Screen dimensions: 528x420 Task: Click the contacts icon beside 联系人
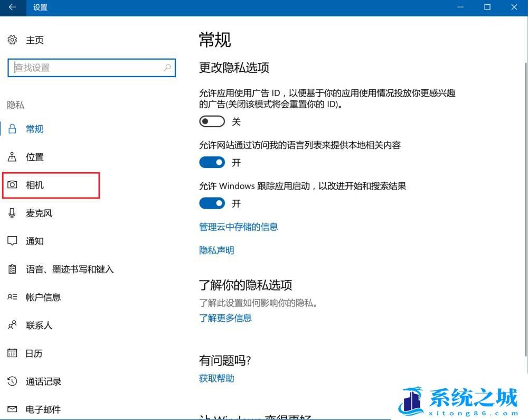point(12,325)
